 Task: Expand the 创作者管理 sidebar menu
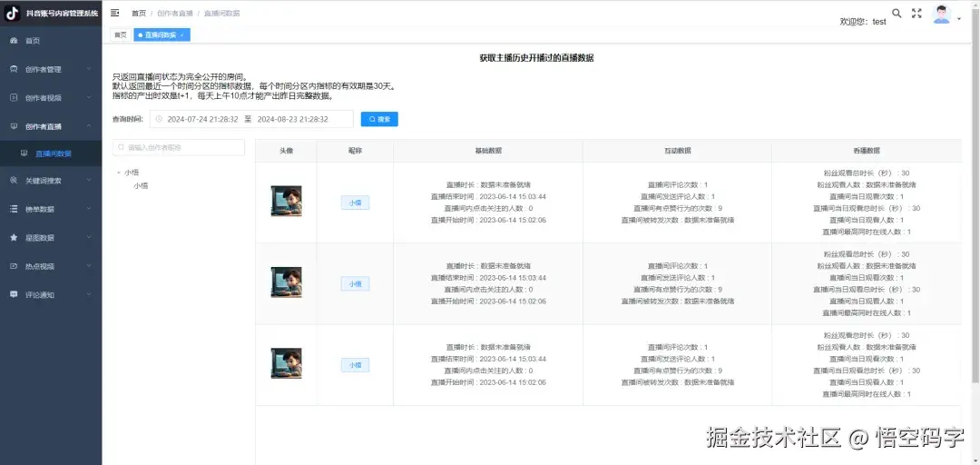(x=51, y=69)
